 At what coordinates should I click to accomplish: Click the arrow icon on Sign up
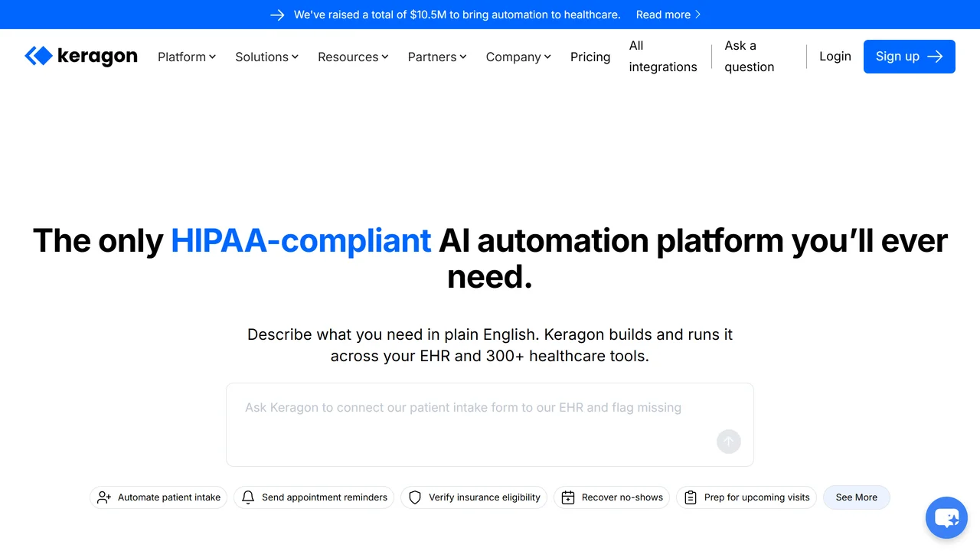click(934, 57)
